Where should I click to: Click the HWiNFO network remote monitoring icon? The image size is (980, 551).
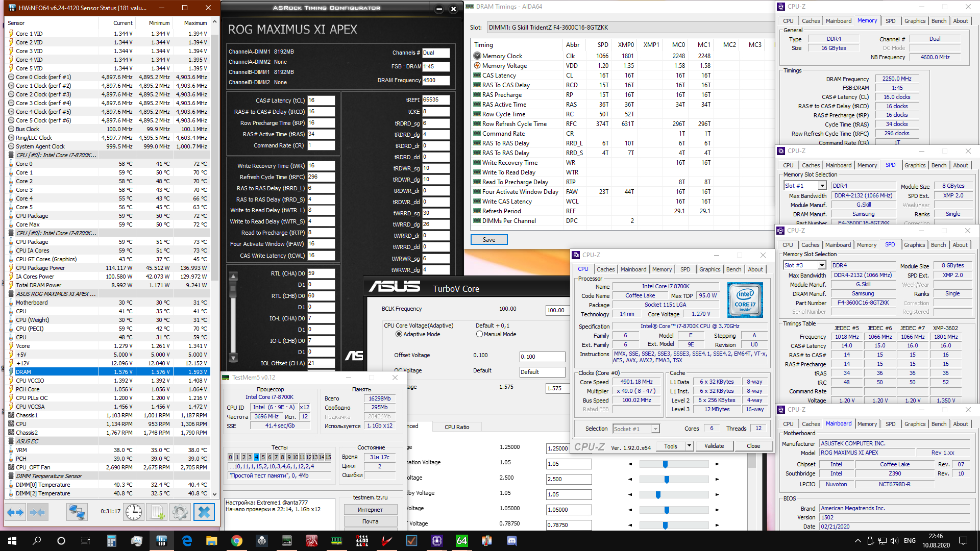[x=77, y=512]
